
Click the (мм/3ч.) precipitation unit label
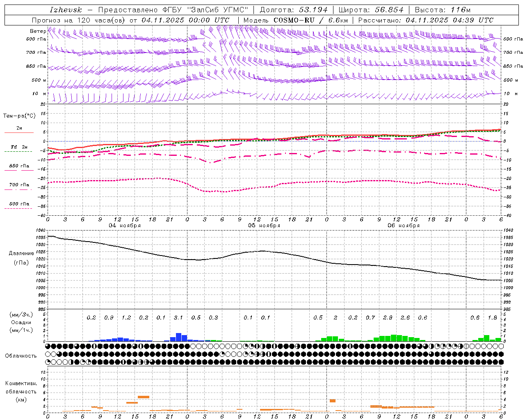click(21, 315)
